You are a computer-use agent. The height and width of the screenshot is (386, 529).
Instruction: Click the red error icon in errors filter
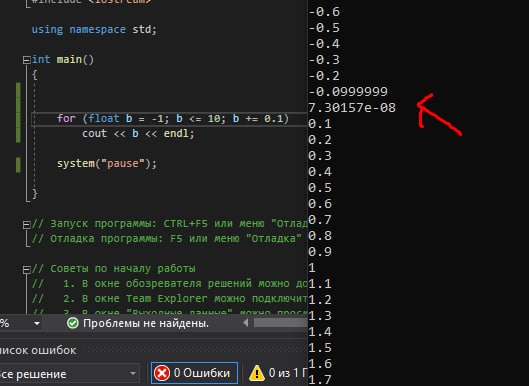click(162, 373)
